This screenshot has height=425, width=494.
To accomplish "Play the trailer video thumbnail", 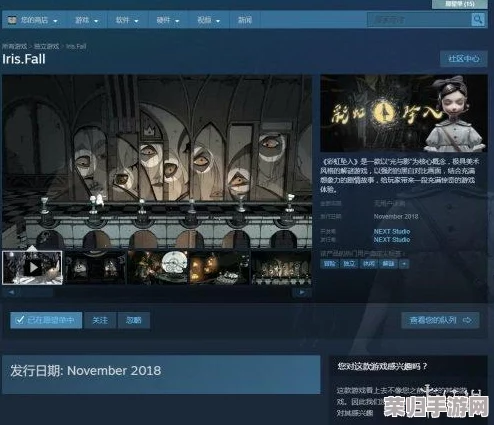I will click(x=32, y=268).
